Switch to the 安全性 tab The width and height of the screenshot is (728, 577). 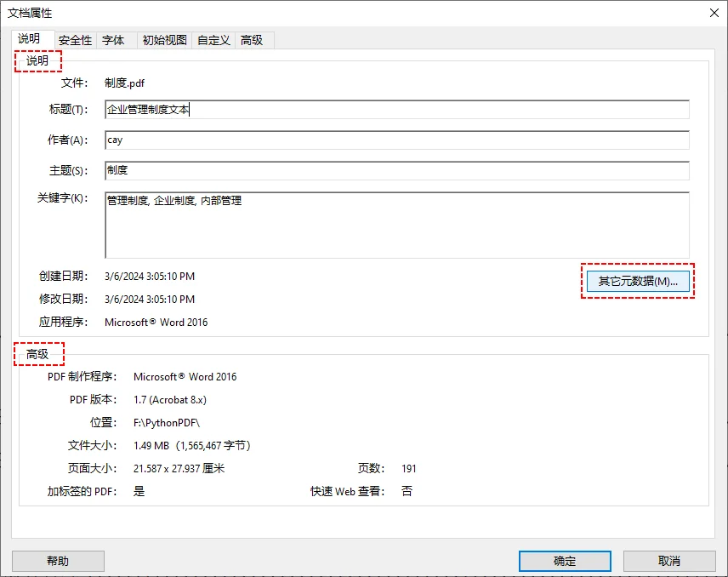click(x=75, y=40)
